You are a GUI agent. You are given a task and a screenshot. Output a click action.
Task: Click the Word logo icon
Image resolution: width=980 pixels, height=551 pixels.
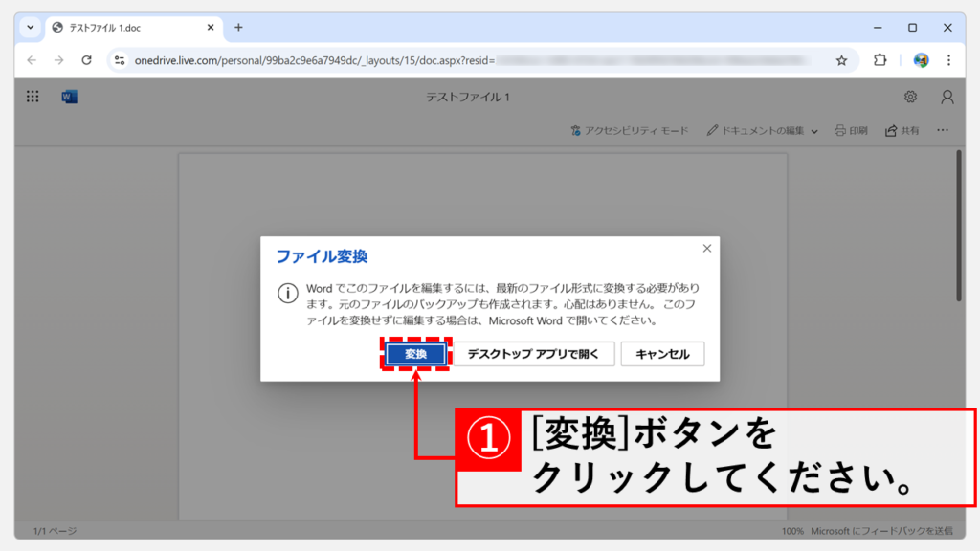tap(69, 97)
